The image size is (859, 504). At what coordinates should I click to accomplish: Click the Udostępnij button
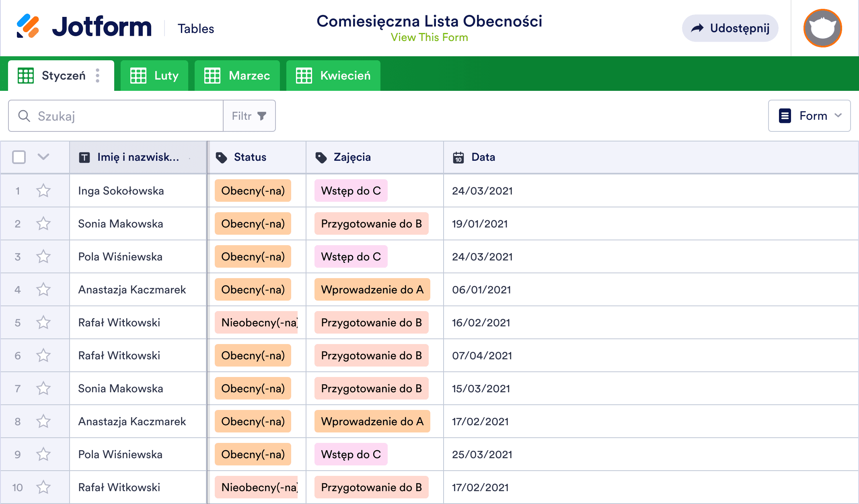click(730, 28)
